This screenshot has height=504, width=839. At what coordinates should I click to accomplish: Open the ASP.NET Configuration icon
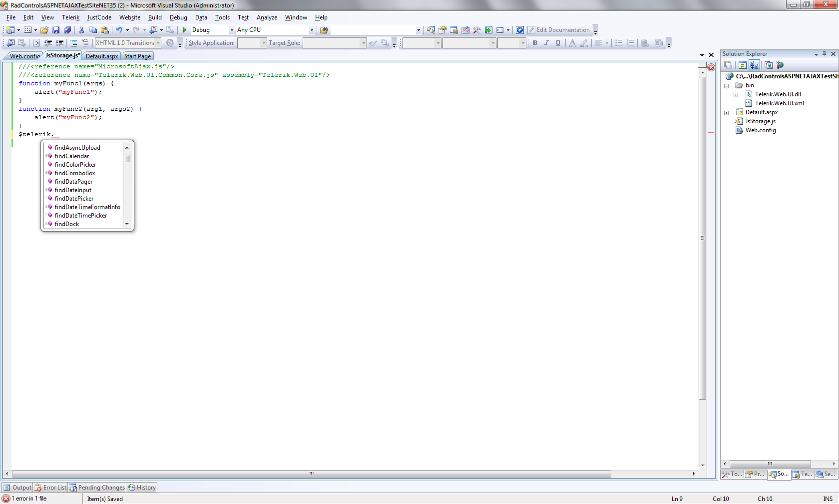780,65
